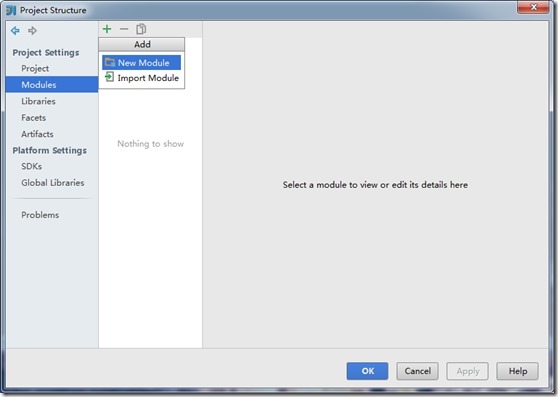Screen dimensions: 558x397
Task: Click the Help button
Action: point(517,371)
